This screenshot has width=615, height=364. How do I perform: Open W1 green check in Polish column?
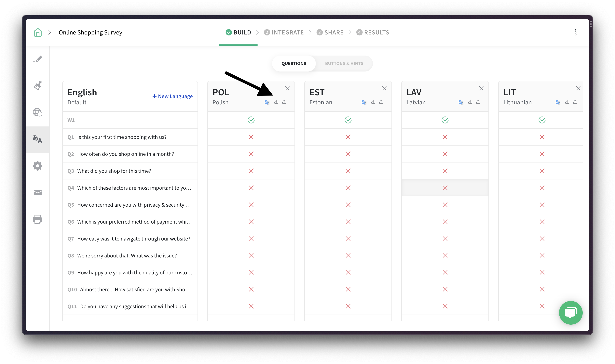[251, 120]
